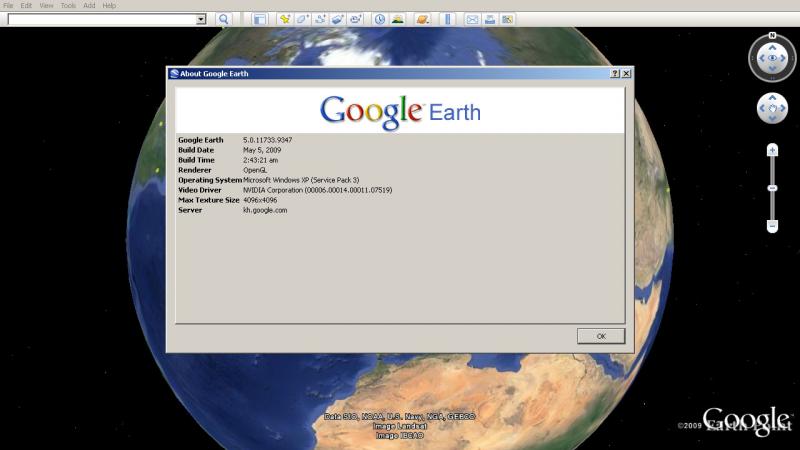Click the zoom slider handle
800x450 pixels.
click(x=772, y=188)
